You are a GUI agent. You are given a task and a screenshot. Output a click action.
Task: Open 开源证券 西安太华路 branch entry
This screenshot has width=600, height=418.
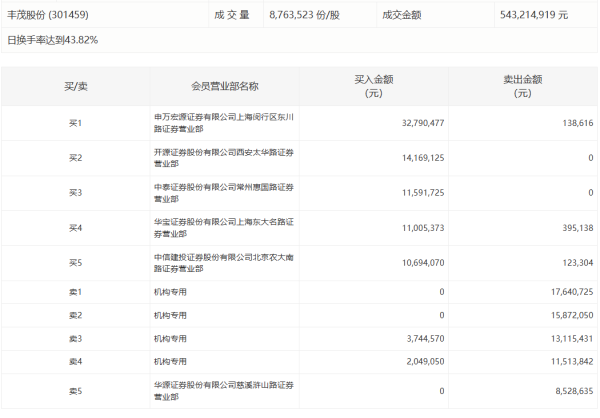(x=220, y=158)
